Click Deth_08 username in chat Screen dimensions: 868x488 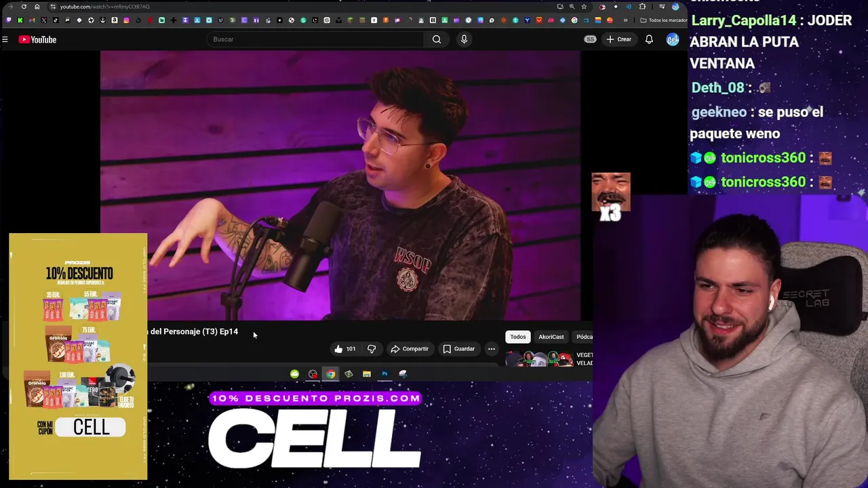[717, 87]
